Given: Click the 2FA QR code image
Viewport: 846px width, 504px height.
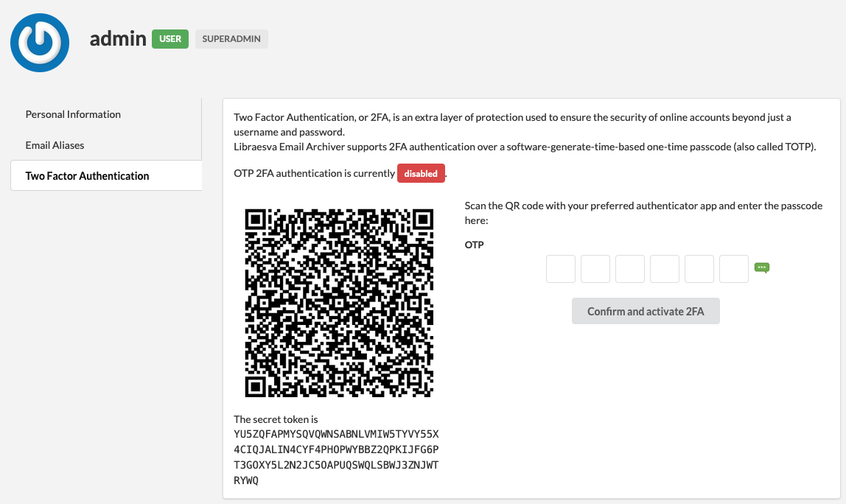Looking at the screenshot, I should [339, 304].
